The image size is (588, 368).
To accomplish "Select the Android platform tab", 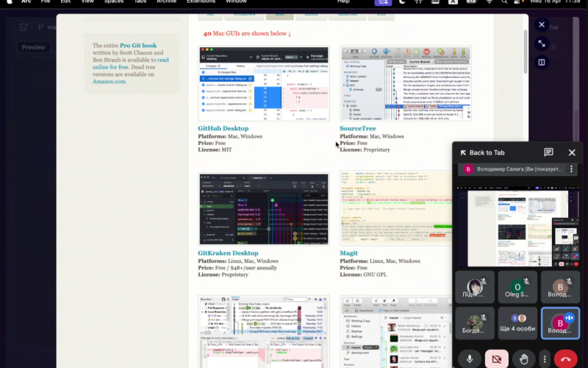I will click(347, 15).
